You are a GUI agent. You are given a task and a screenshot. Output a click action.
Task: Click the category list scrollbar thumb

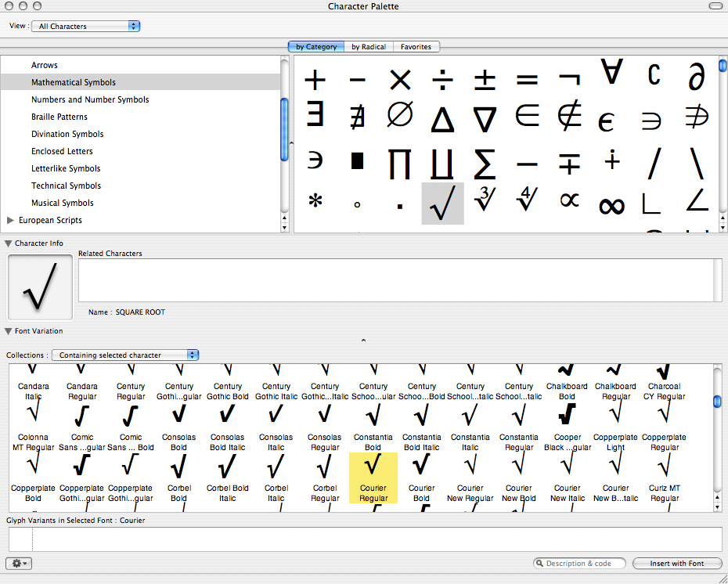pyautogui.click(x=284, y=129)
